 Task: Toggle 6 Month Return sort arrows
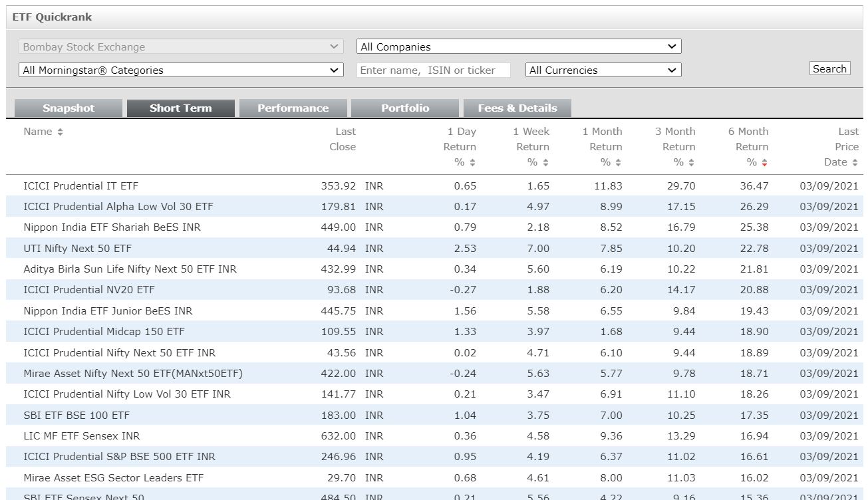764,163
